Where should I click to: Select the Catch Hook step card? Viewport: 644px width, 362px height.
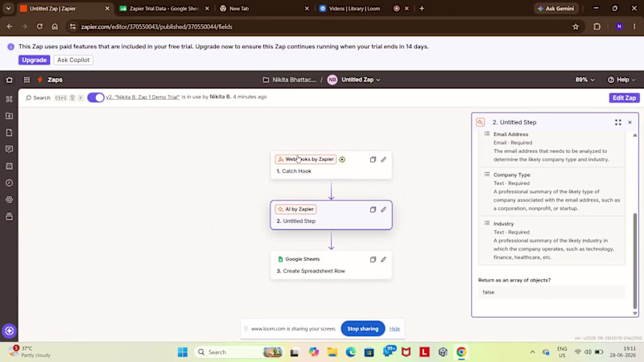click(x=331, y=165)
